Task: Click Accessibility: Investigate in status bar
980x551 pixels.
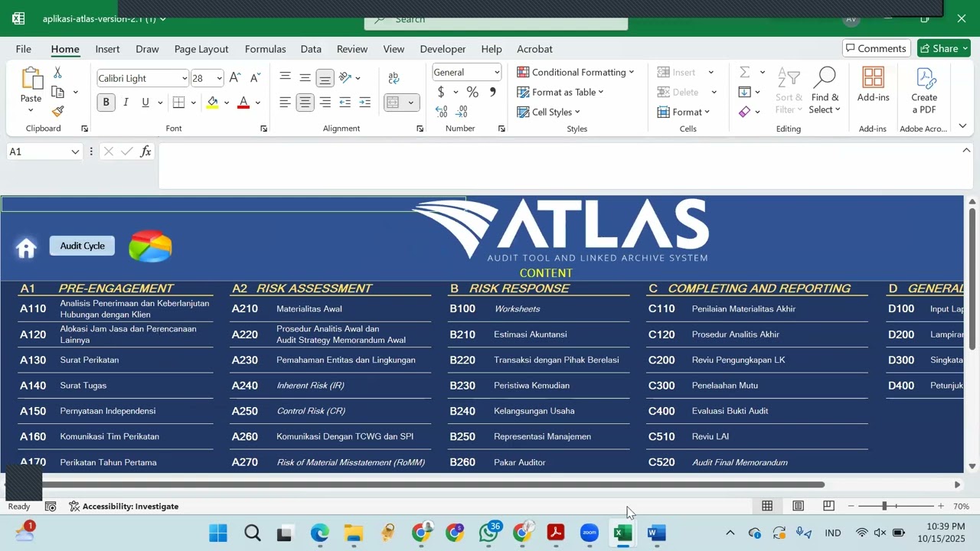Action: click(123, 506)
